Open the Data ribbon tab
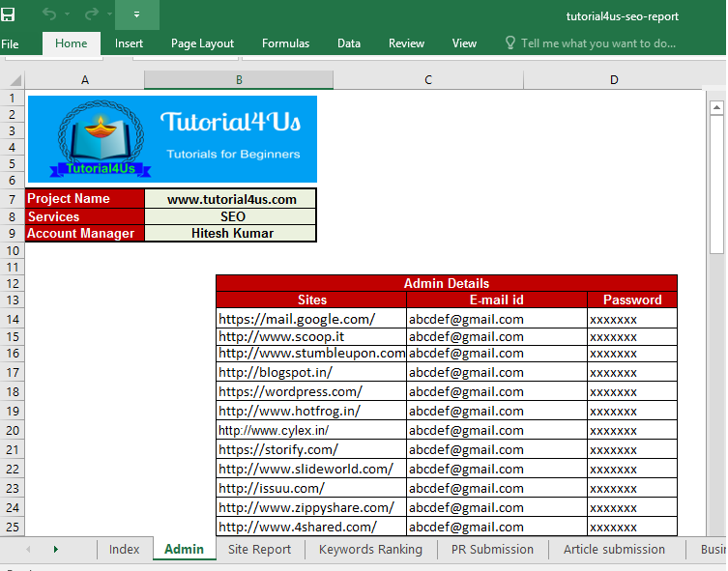 click(349, 43)
